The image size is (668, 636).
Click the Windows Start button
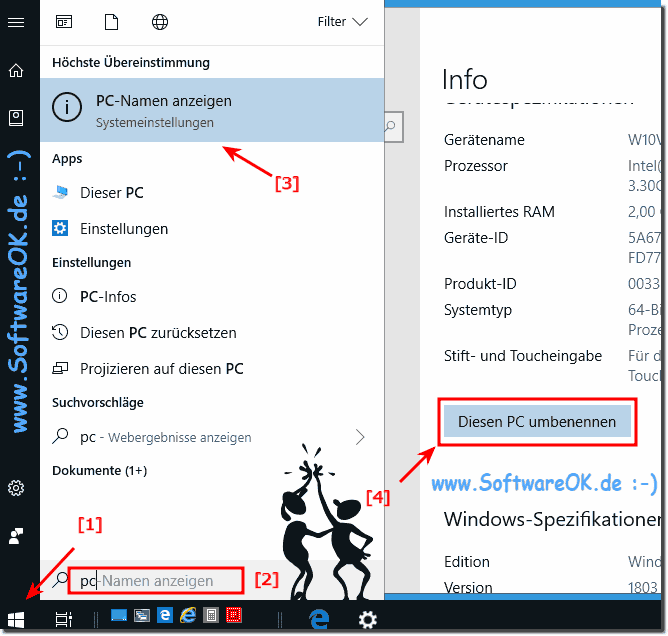pyautogui.click(x=16, y=620)
